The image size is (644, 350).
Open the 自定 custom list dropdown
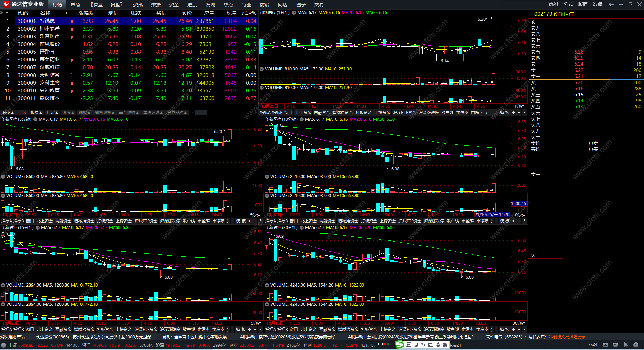coord(52,113)
